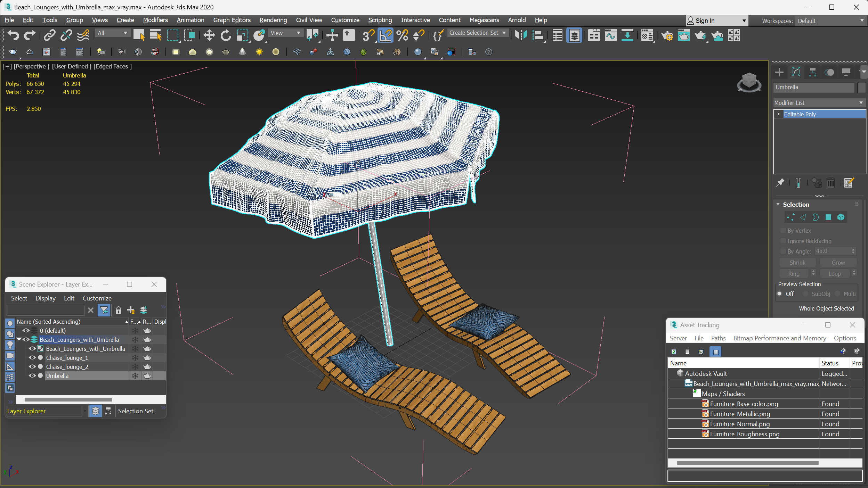Hide the Umbrella object eye icon
This screenshot has width=868, height=488.
32,375
